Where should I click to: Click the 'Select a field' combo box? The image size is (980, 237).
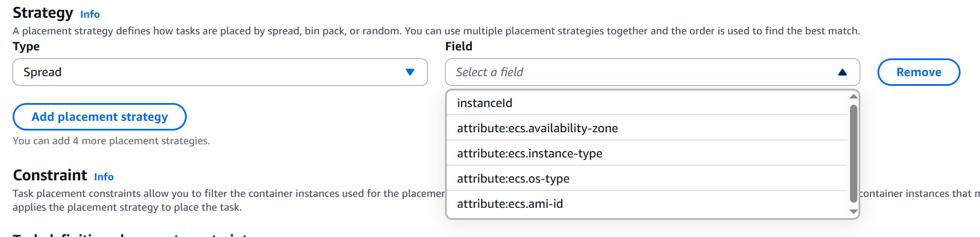[x=641, y=72]
